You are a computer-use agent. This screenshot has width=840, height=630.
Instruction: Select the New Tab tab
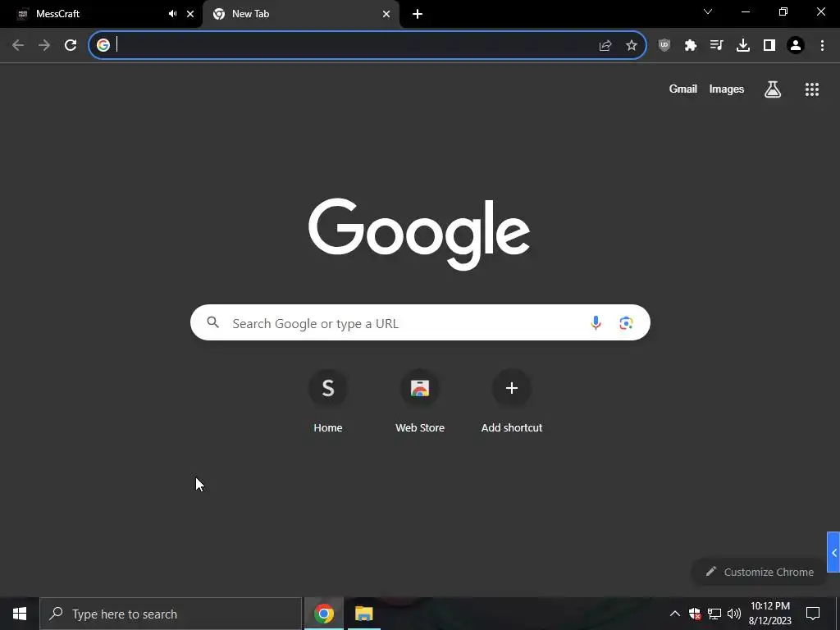pos(301,14)
